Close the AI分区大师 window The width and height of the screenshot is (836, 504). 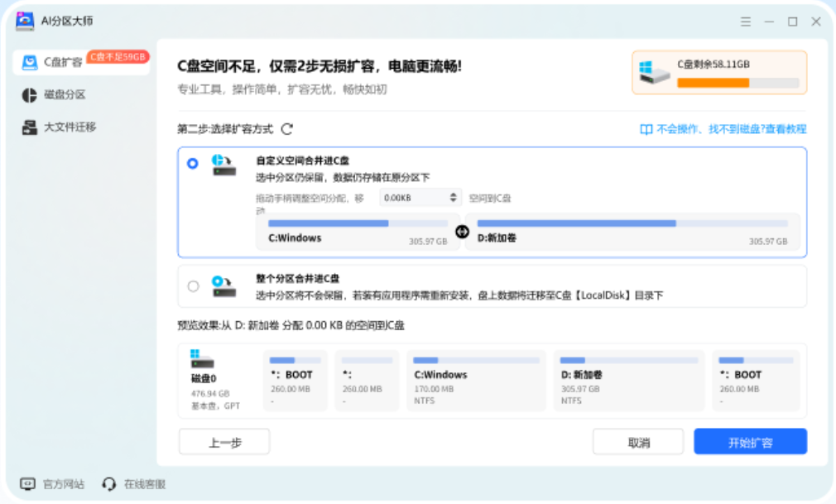(x=816, y=22)
